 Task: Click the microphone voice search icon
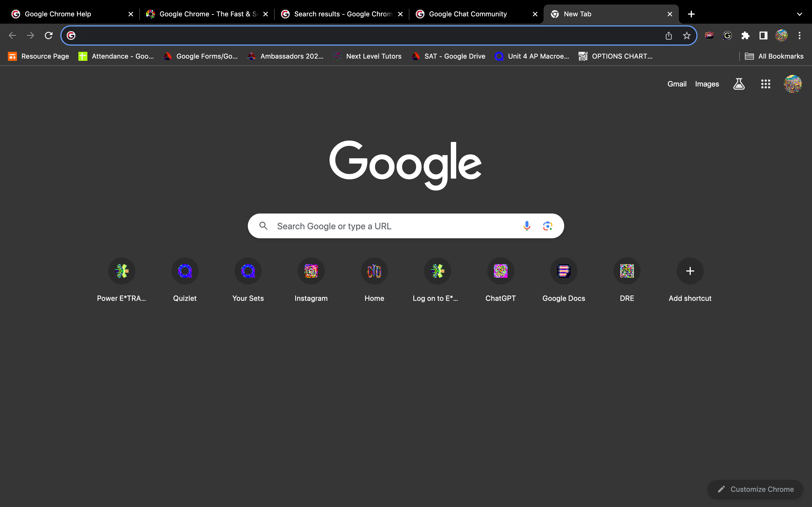coord(526,226)
